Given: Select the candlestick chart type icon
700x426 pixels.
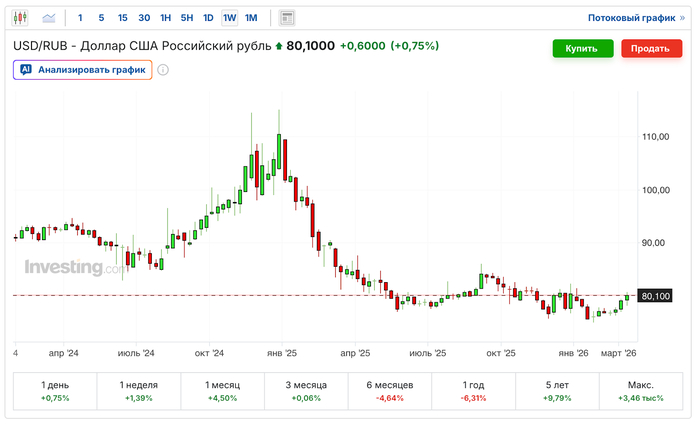Looking at the screenshot, I should tap(20, 18).
